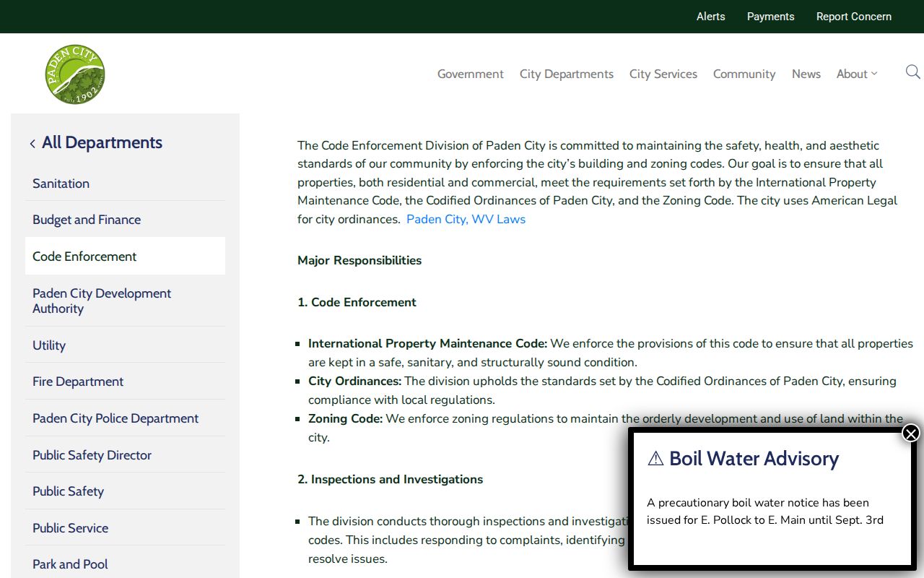Follow the Paden City, WV Laws link
Viewport: 924px width, 578px height.
pyautogui.click(x=466, y=219)
